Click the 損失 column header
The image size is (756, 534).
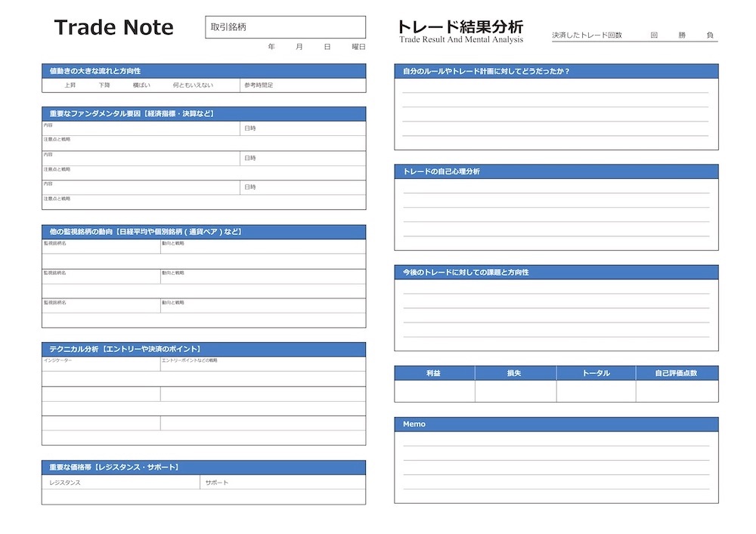(x=516, y=373)
